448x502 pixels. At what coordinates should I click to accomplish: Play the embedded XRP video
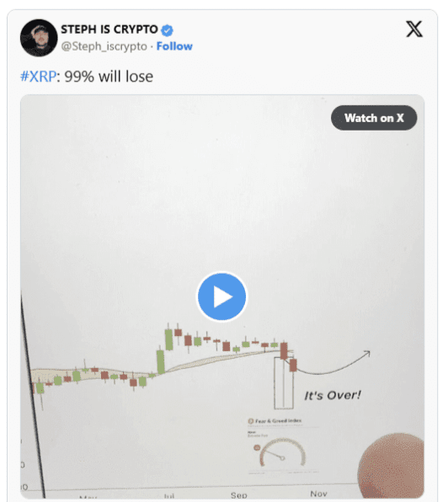pyautogui.click(x=221, y=296)
